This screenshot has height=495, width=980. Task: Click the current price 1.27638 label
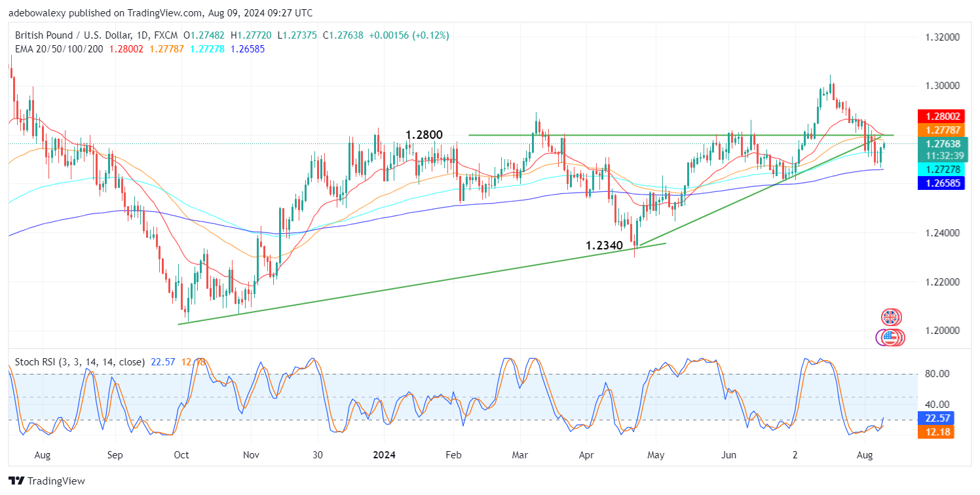point(944,143)
